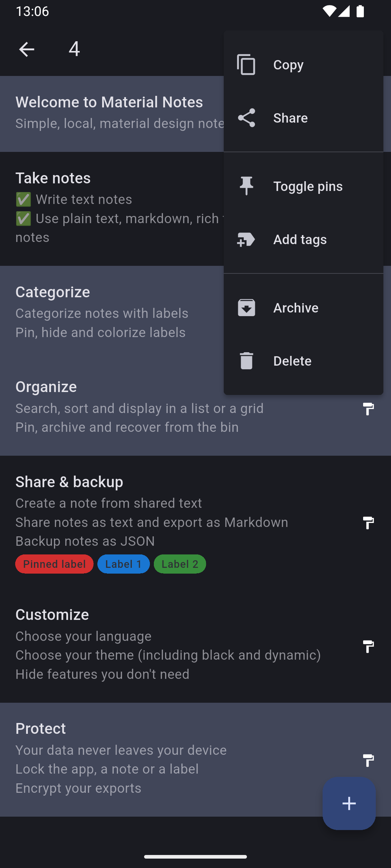Tap the Share icon in the menu
Screen dimensions: 391x868
pyautogui.click(x=246, y=118)
